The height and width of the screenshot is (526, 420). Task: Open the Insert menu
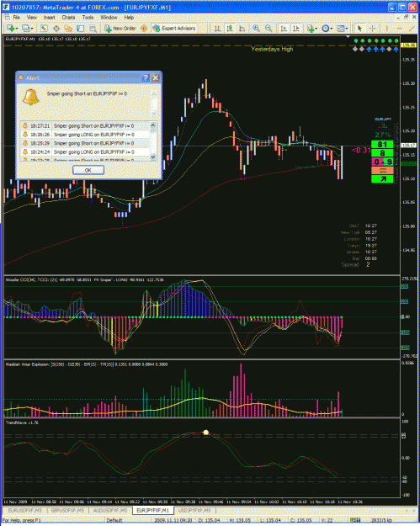(50, 18)
